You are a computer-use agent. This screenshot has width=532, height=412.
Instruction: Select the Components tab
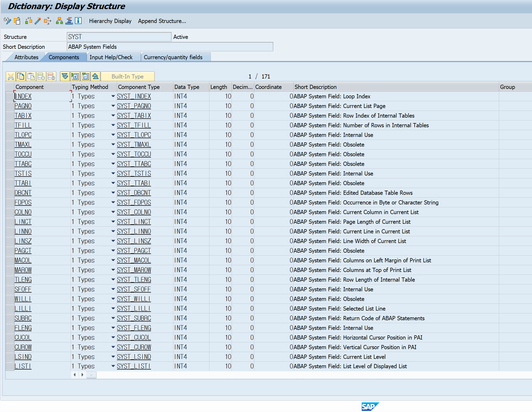64,57
